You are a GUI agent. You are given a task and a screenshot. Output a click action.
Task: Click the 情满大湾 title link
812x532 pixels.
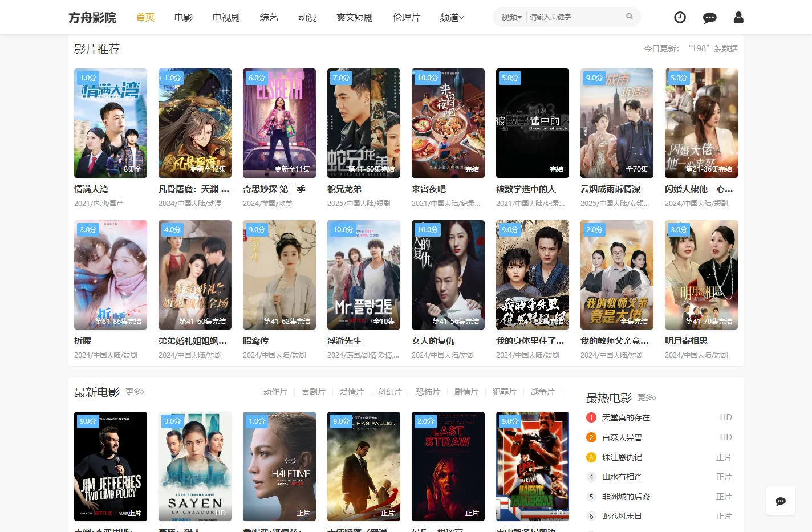coord(91,189)
